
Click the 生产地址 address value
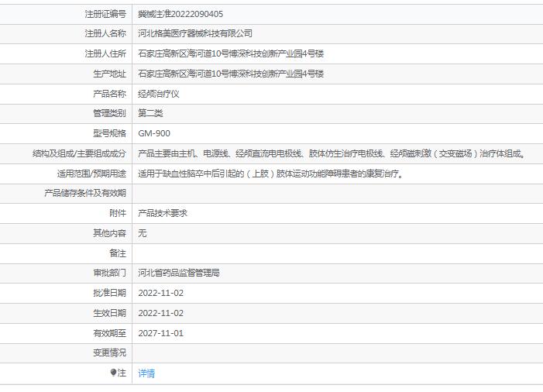(231, 74)
